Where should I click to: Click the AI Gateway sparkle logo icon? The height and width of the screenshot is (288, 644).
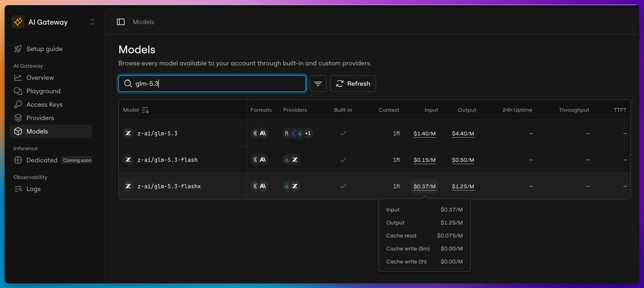pos(18,22)
